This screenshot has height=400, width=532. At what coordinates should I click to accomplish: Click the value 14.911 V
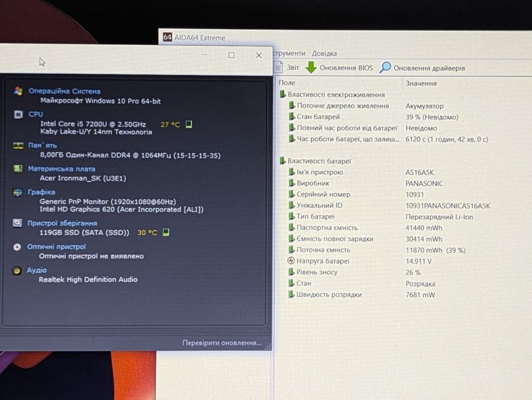419,261
